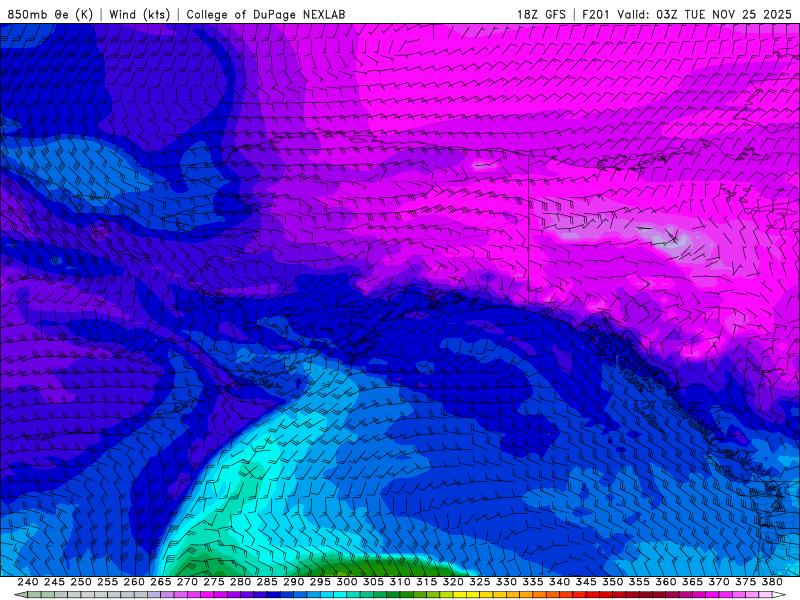Click the 345 value on the color scale
Viewport: 800px width, 600px height.
(x=586, y=582)
